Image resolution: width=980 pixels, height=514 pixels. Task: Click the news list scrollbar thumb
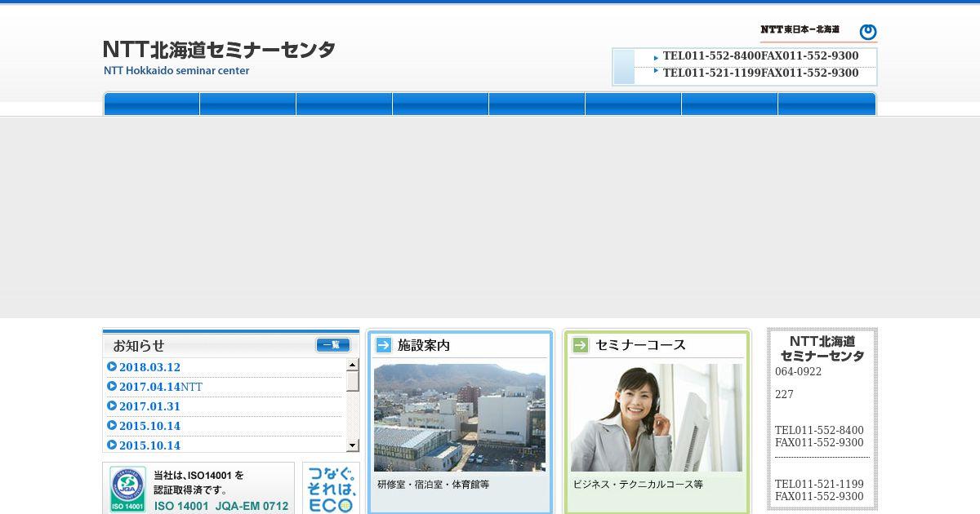tap(353, 381)
